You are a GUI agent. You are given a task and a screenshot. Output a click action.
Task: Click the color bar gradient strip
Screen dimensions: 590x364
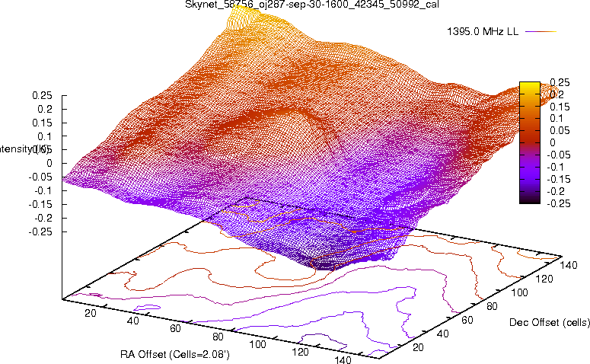pyautogui.click(x=530, y=142)
